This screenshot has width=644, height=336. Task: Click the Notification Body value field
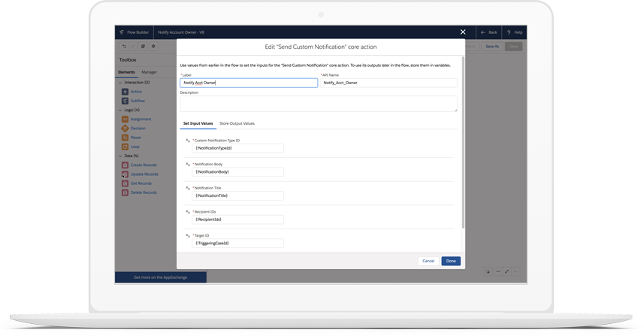[x=237, y=172]
